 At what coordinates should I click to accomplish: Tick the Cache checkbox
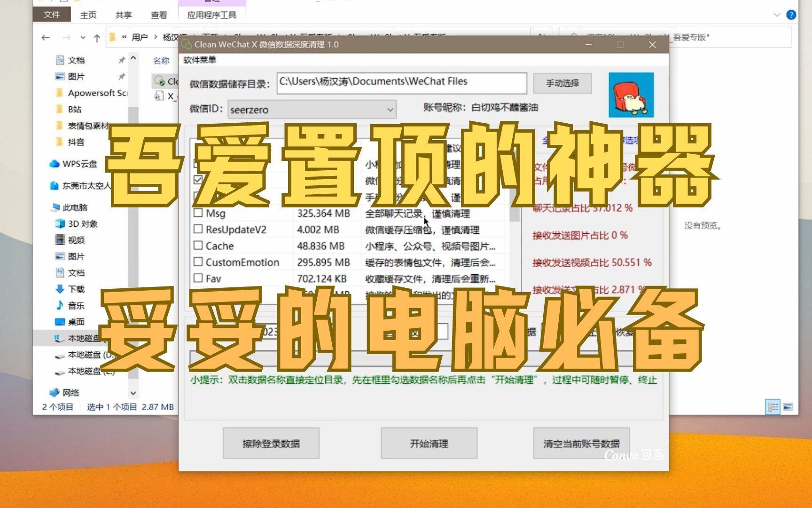pos(198,246)
